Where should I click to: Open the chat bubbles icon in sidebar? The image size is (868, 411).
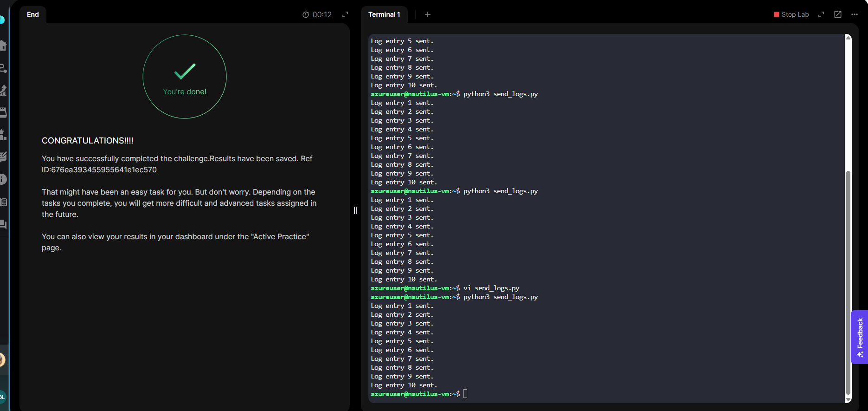(x=3, y=224)
